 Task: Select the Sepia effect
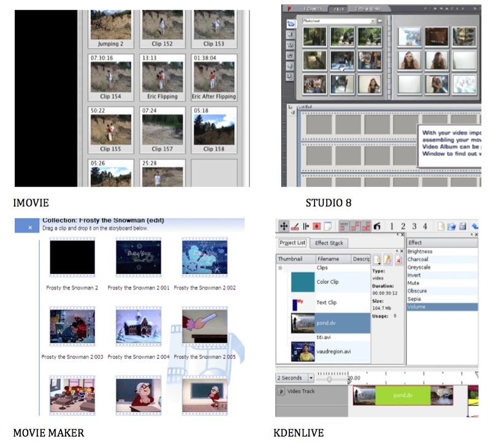pos(442,299)
